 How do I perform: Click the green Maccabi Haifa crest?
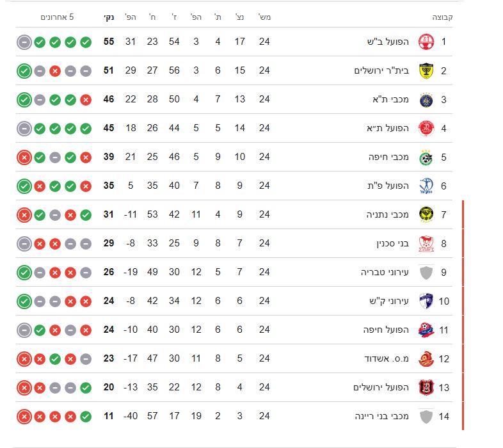click(426, 157)
